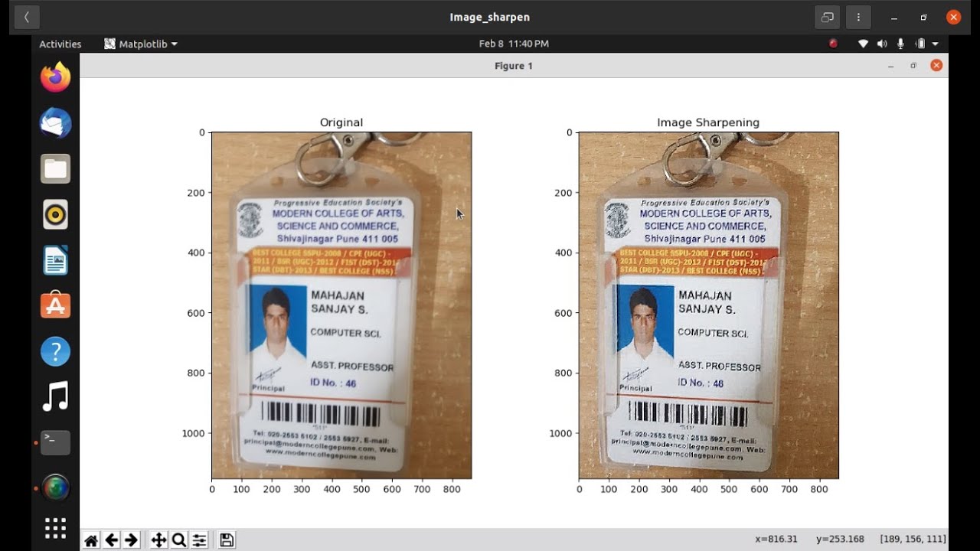Open LibreOffice Writer from the dock
The width and height of the screenshot is (980, 551).
click(56, 260)
